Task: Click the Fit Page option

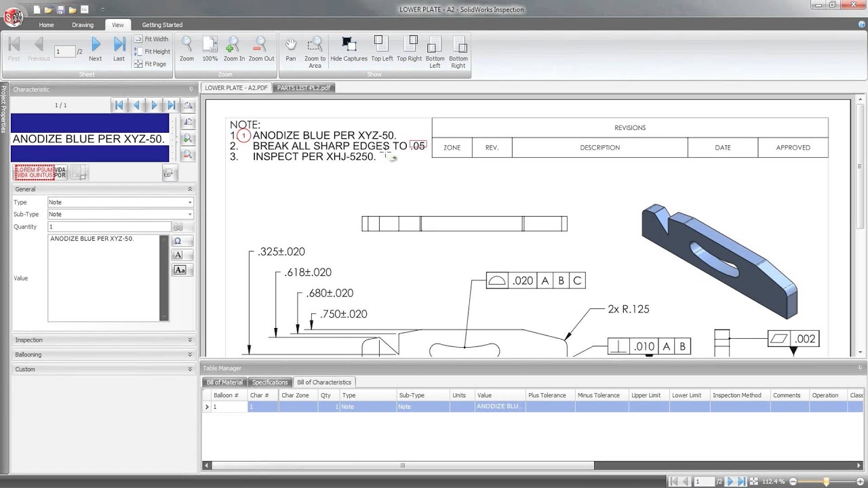Action: click(x=151, y=64)
